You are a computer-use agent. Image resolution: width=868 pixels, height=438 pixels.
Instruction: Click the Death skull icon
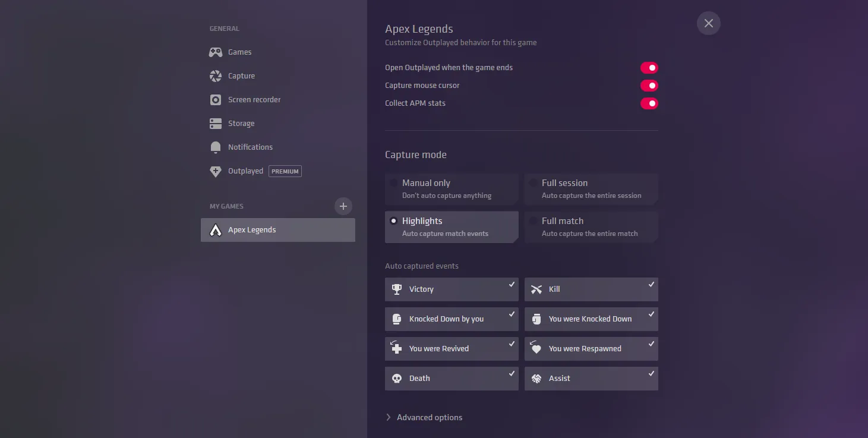pos(397,379)
